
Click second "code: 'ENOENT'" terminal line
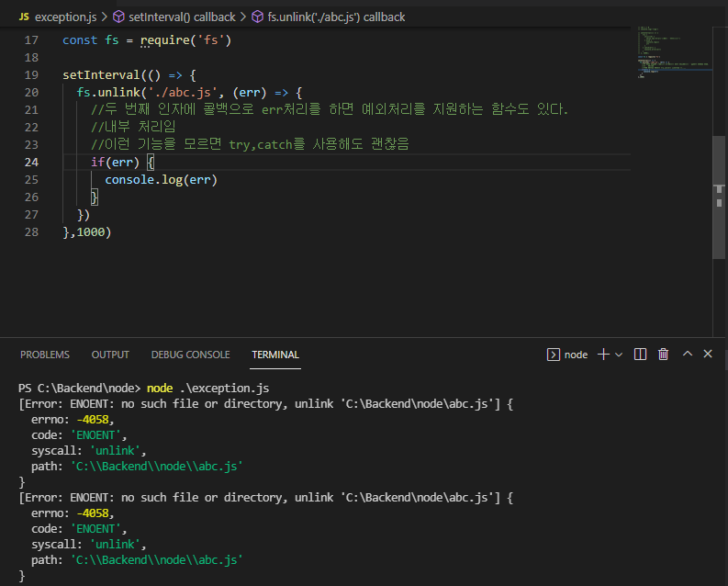point(79,529)
